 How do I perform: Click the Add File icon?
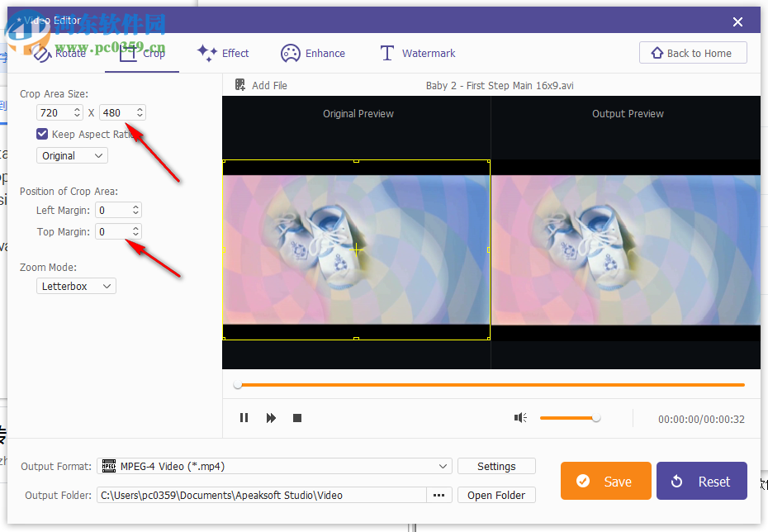pos(239,85)
